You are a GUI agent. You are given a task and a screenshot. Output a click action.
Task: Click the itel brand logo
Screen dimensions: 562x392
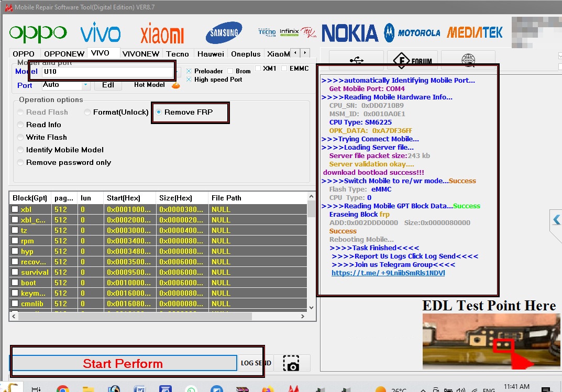[308, 32]
